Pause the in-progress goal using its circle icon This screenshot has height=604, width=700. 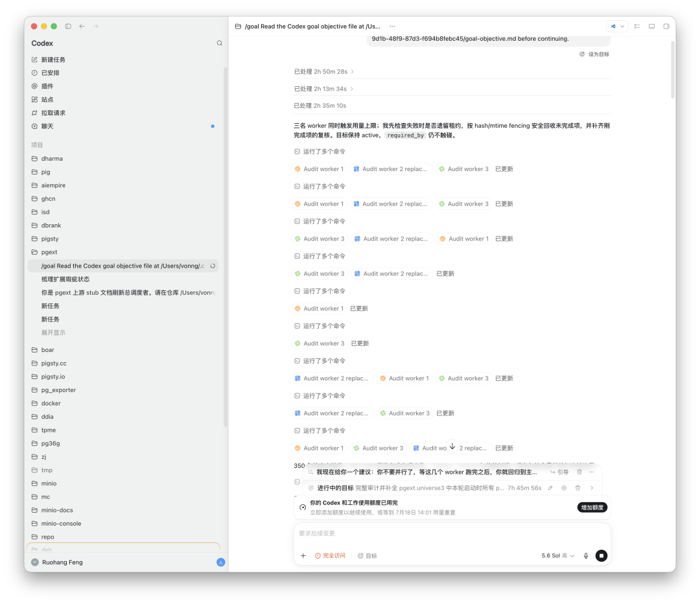[564, 488]
